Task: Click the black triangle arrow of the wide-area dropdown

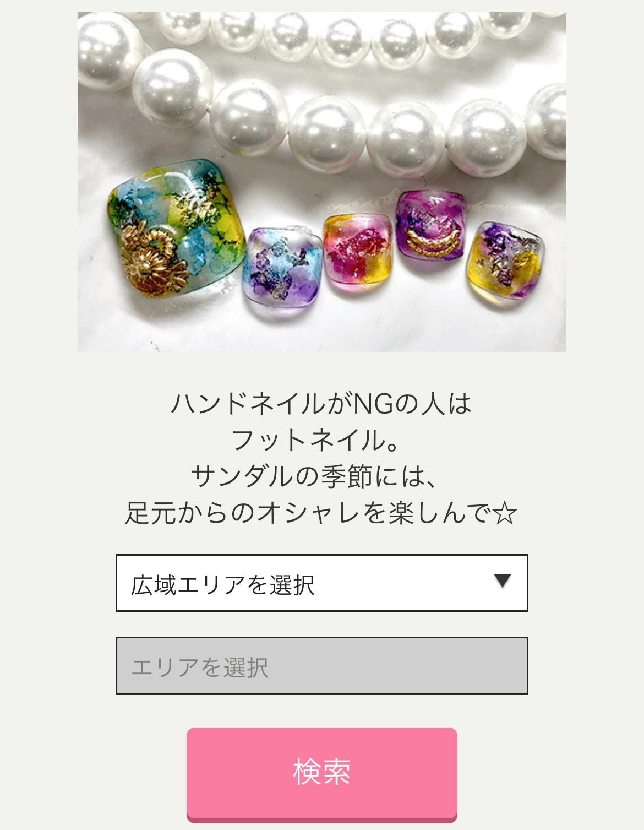Action: [503, 581]
